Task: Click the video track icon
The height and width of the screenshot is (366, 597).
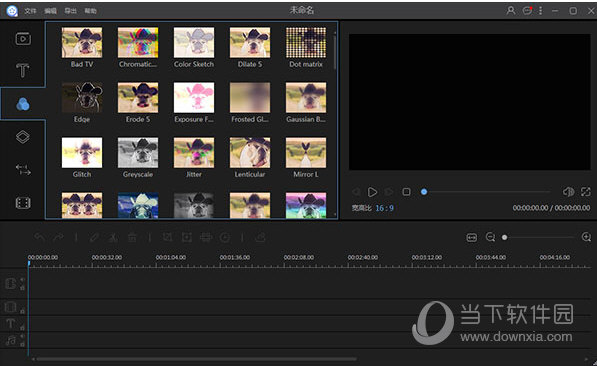Action: (11, 283)
